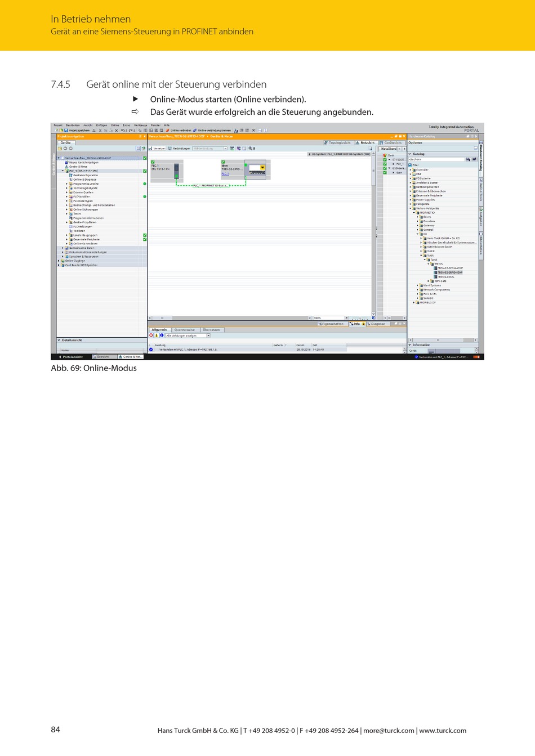Open the Querverweise tab
This screenshot has width=535, height=756.
point(185,330)
